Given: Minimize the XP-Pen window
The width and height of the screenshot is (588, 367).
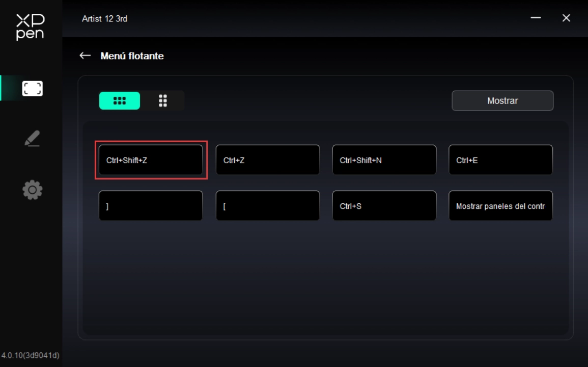Looking at the screenshot, I should click(536, 18).
